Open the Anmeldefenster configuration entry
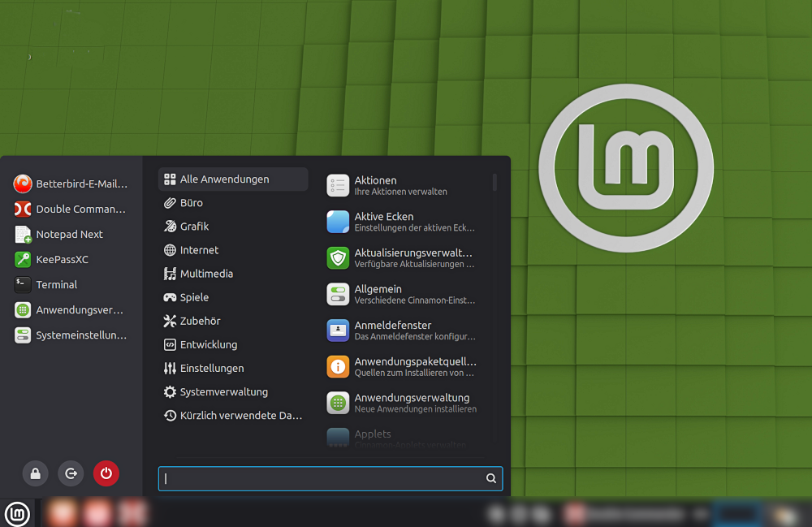 [x=402, y=330]
